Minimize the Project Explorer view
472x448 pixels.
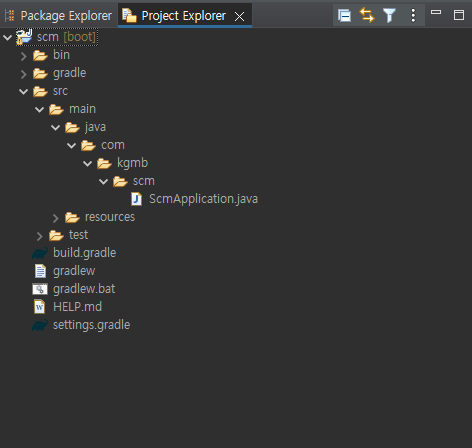coord(436,12)
